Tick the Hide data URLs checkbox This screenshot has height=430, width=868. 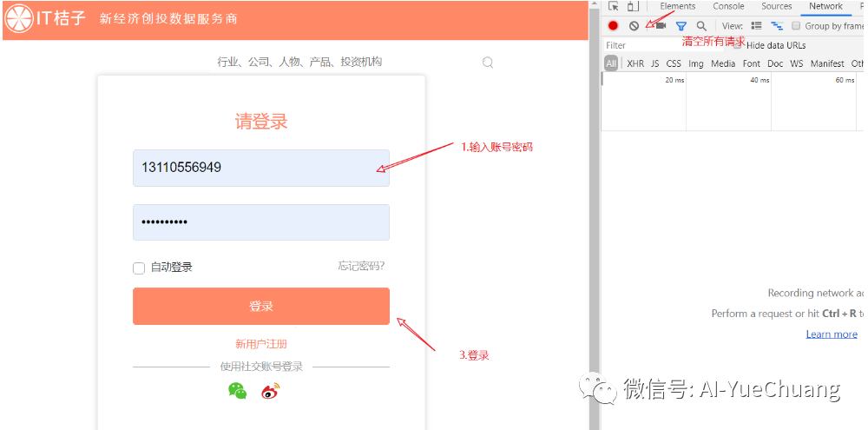pyautogui.click(x=737, y=45)
